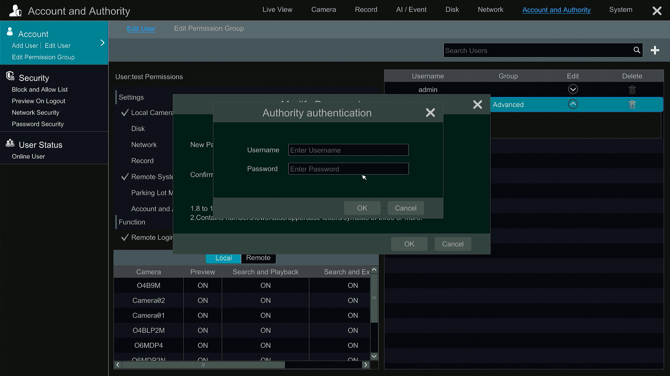Open the Record menu
The image size is (670, 376).
pyautogui.click(x=366, y=9)
